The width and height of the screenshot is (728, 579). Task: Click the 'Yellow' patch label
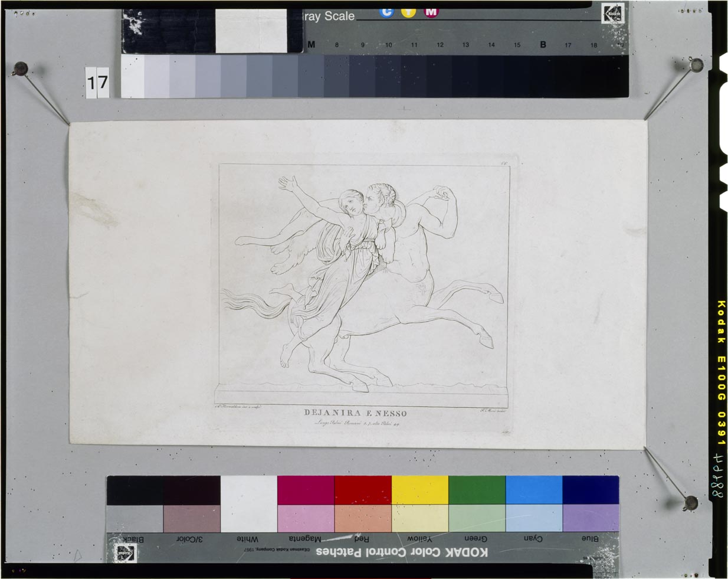tap(419, 538)
